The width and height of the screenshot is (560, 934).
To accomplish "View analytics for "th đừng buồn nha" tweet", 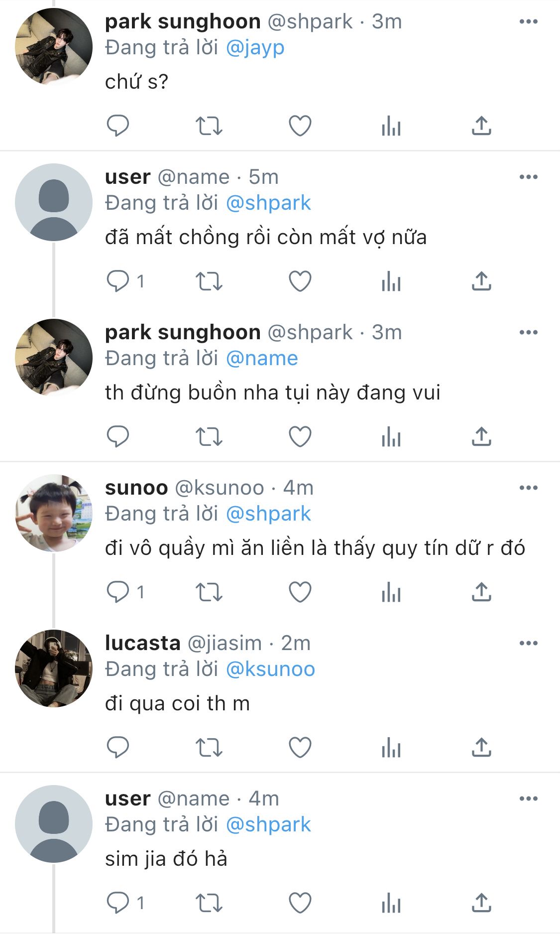I will click(391, 437).
